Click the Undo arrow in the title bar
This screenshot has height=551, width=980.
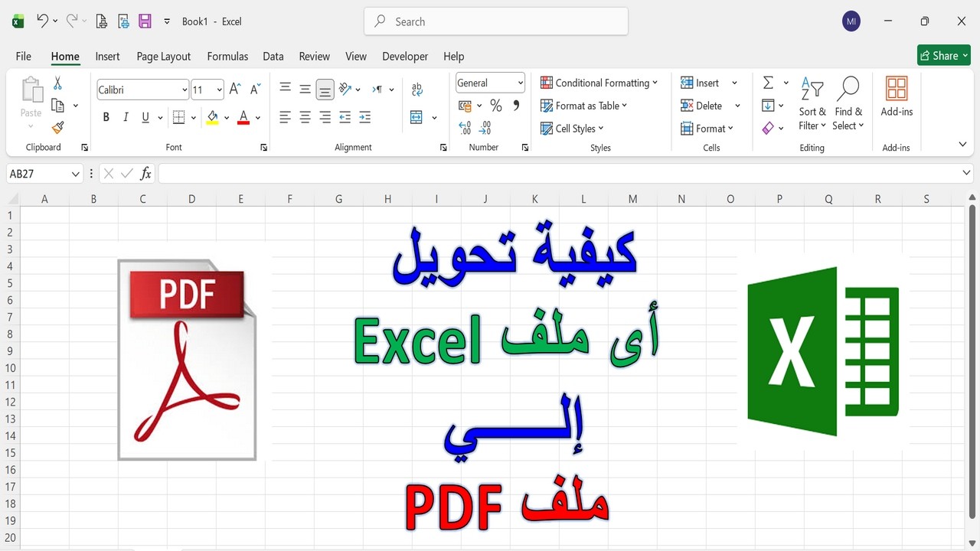pyautogui.click(x=42, y=21)
